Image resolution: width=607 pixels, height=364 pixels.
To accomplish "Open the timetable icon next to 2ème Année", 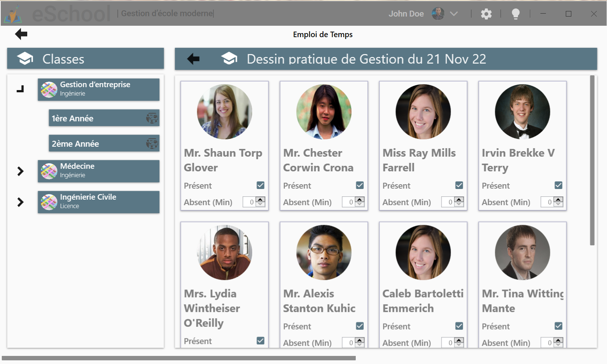I will [152, 143].
